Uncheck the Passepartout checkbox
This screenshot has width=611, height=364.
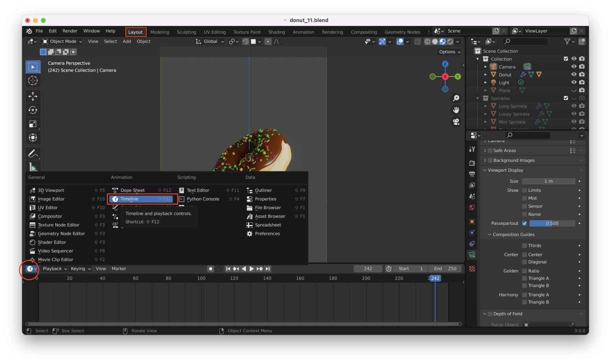(x=524, y=224)
